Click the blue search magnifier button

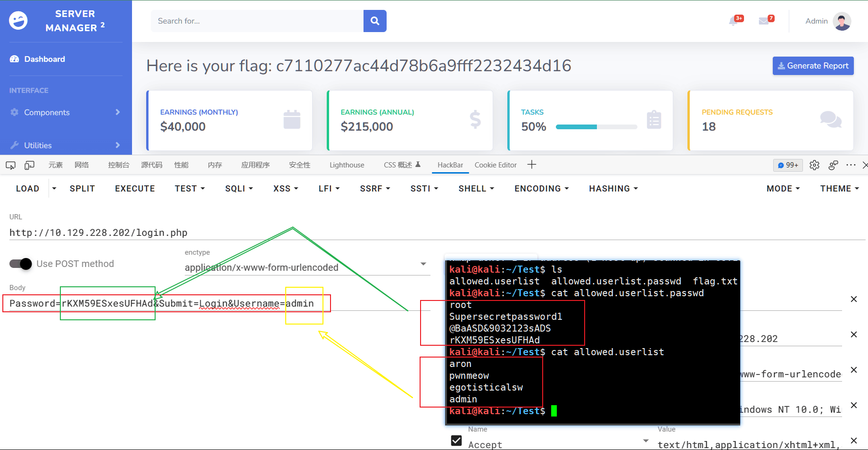point(375,21)
